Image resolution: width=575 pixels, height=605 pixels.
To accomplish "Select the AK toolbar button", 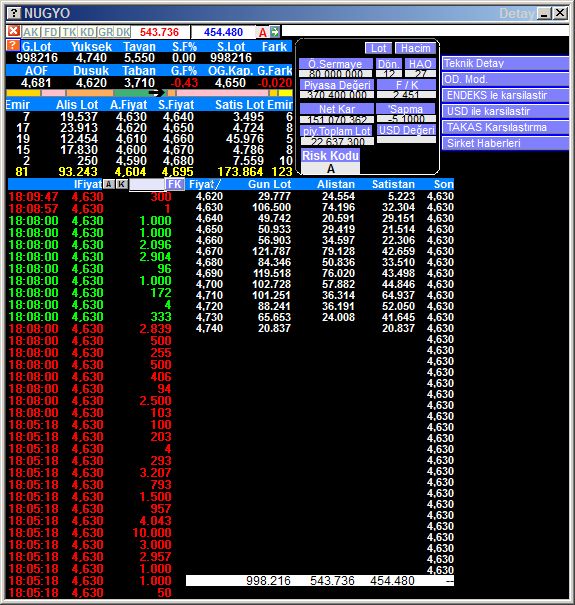I will (30, 32).
